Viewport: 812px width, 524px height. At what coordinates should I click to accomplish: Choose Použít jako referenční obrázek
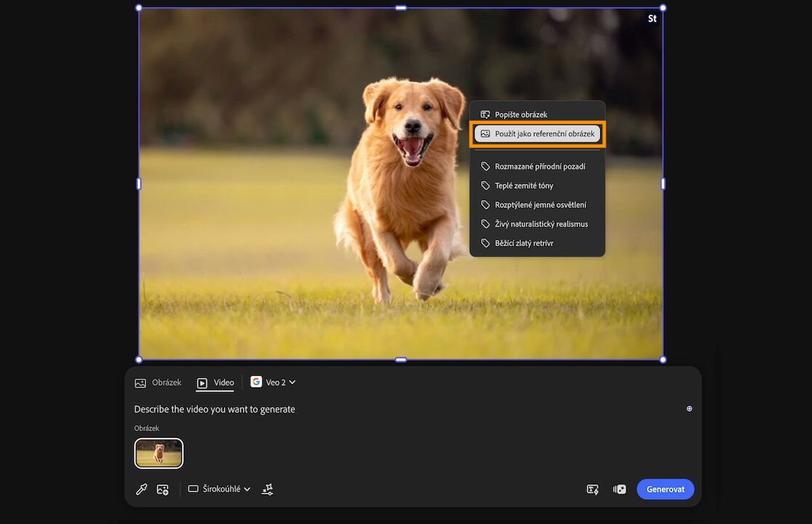537,134
